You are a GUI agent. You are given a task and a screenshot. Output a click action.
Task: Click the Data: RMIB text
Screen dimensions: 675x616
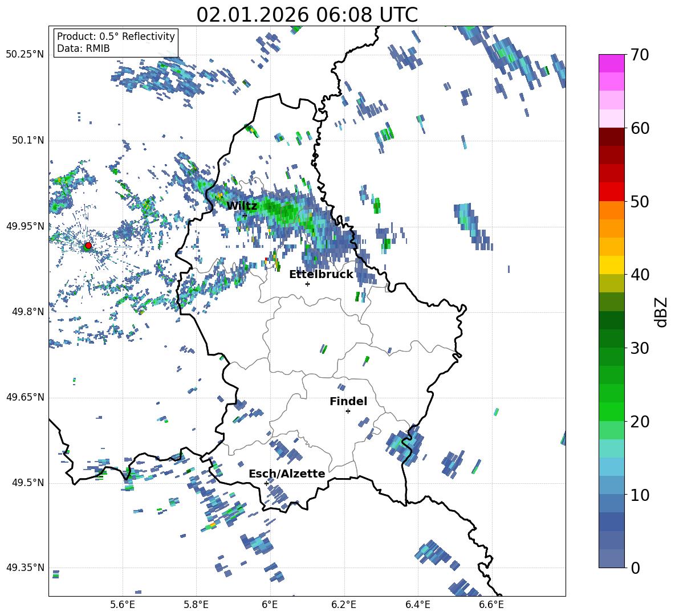pyautogui.click(x=83, y=48)
